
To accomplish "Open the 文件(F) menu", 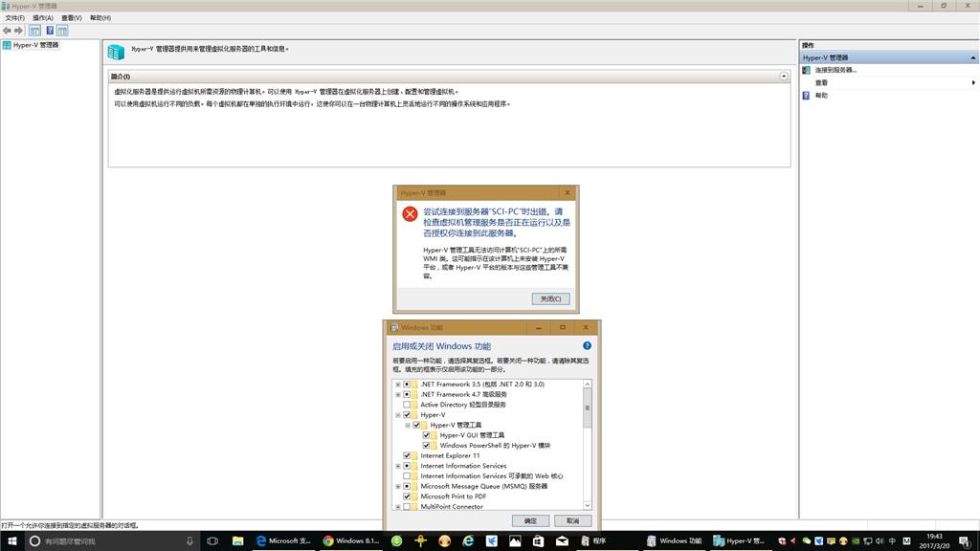I will click(15, 18).
